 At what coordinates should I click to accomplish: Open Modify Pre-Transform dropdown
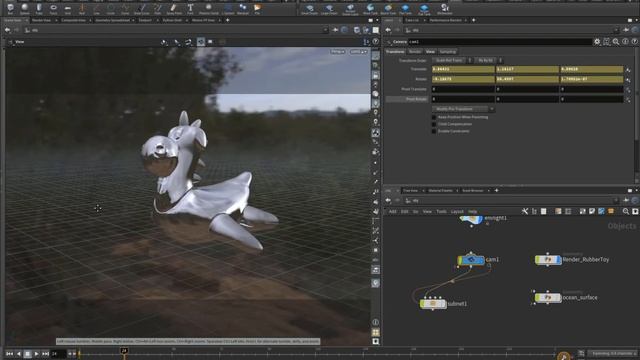click(463, 109)
